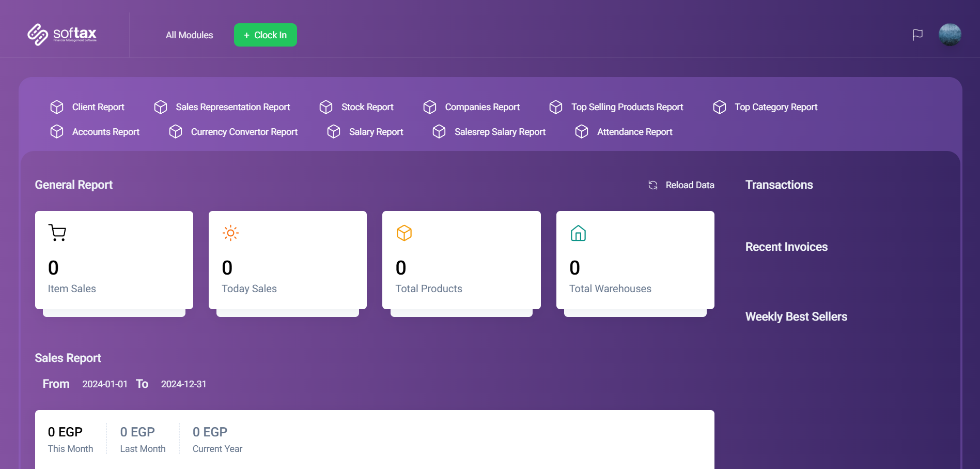Click the flag icon in header
Viewport: 980px width, 469px height.
click(x=917, y=35)
